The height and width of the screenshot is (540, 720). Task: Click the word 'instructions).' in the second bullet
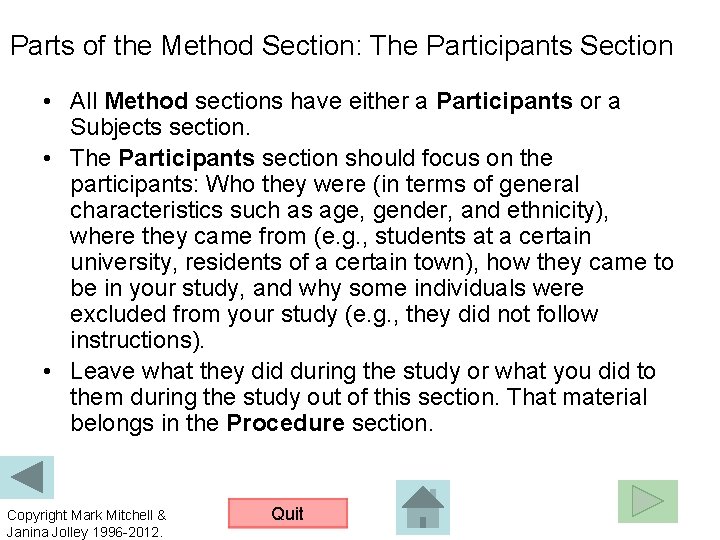tap(137, 340)
